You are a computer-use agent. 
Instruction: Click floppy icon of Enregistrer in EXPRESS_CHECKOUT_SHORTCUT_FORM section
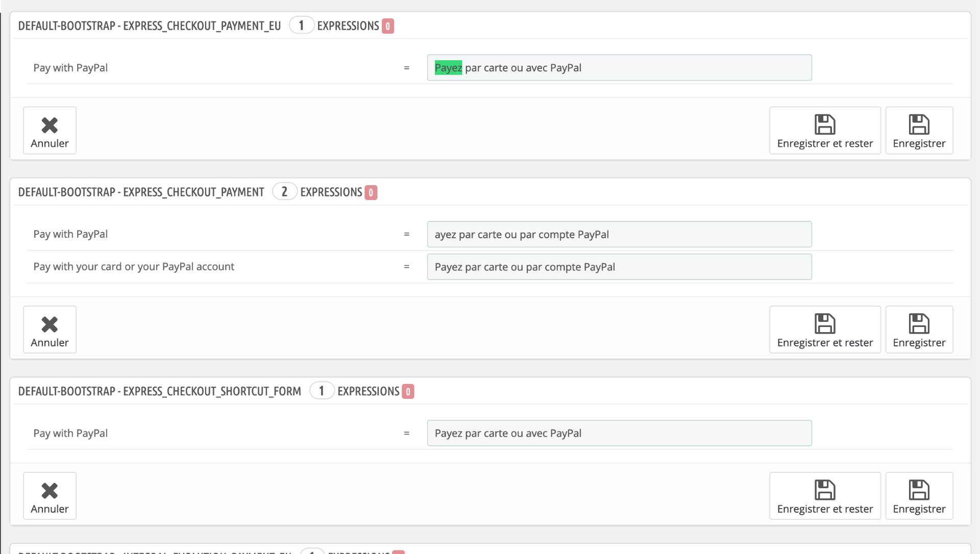919,490
